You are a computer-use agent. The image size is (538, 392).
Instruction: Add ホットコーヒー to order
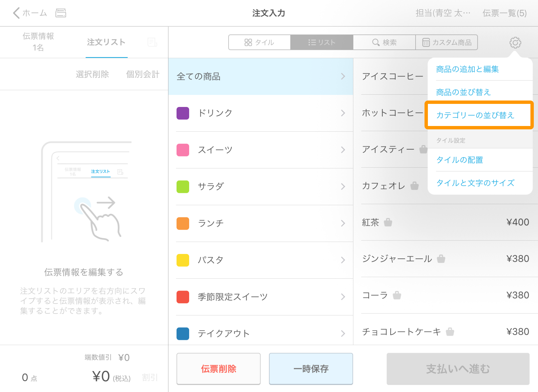click(x=392, y=113)
